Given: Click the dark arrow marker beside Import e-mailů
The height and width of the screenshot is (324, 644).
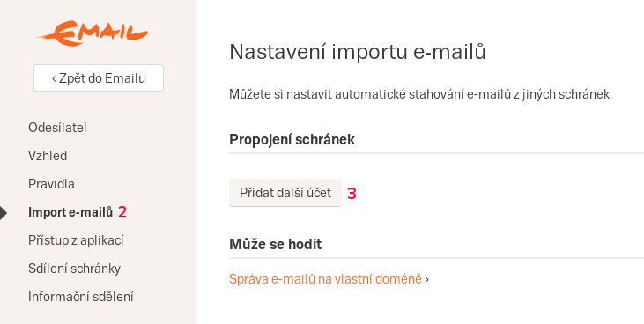Looking at the screenshot, I should tap(4, 213).
